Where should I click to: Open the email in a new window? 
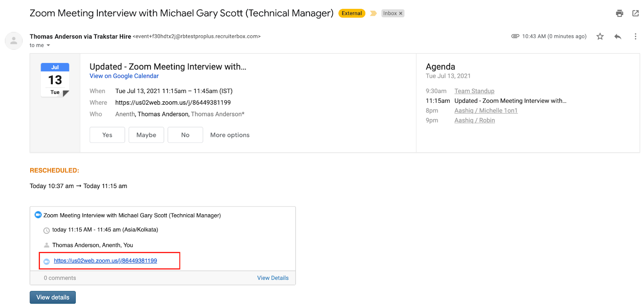[x=636, y=13]
